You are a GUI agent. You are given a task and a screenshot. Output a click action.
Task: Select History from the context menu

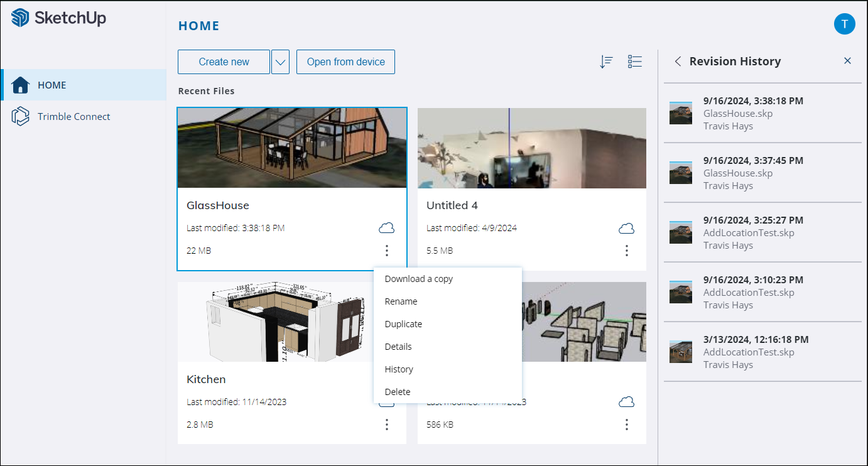tap(399, 369)
